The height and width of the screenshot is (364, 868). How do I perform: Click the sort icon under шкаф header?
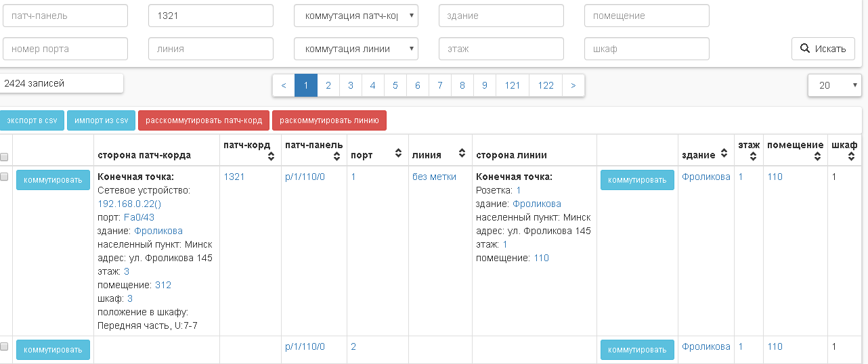pos(852,156)
